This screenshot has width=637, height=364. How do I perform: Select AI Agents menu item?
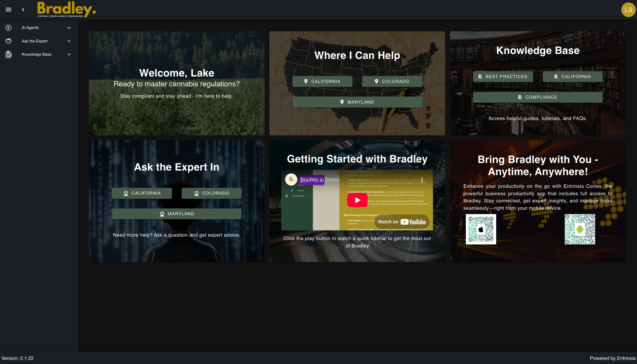(x=30, y=28)
